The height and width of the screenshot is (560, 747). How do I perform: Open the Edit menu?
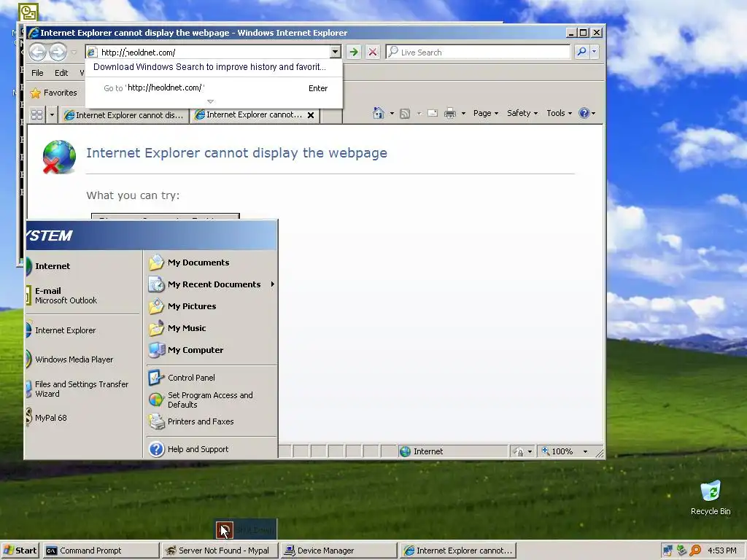61,73
